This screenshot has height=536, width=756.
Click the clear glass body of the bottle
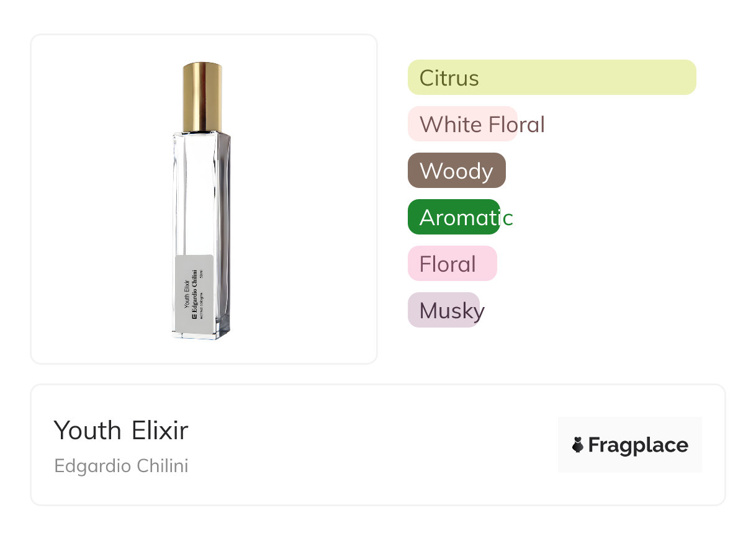(x=202, y=192)
